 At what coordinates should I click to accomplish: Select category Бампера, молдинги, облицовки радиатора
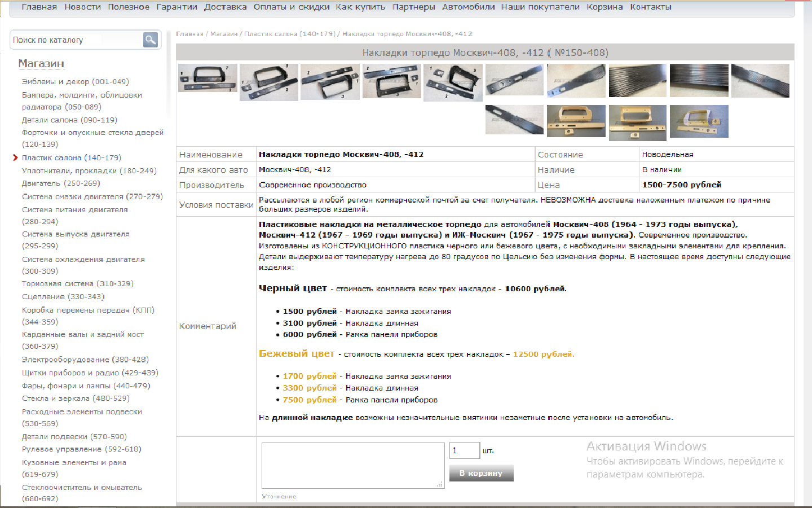tap(82, 101)
